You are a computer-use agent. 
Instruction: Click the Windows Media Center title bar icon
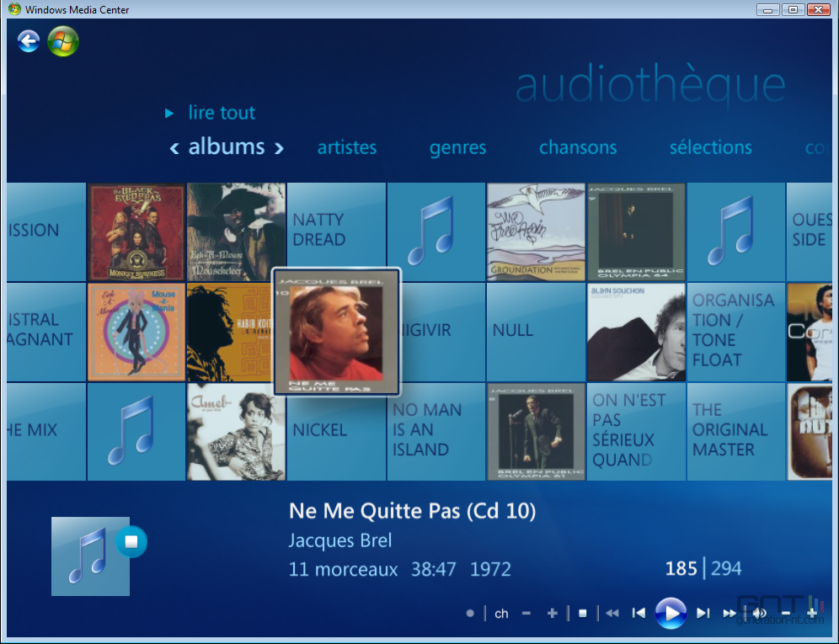pyautogui.click(x=14, y=9)
